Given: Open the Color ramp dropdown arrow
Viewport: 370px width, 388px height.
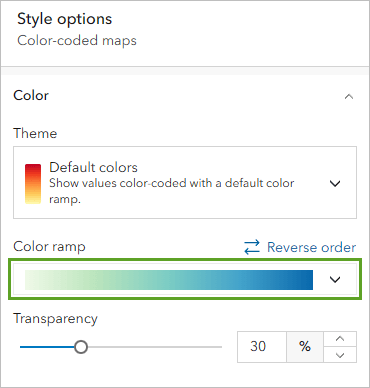Looking at the screenshot, I should click(x=335, y=279).
